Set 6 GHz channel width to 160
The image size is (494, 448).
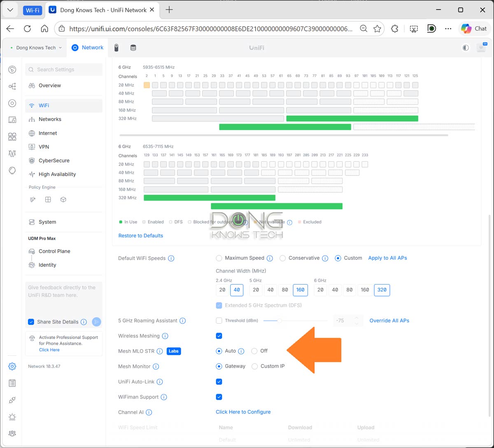pos(365,290)
